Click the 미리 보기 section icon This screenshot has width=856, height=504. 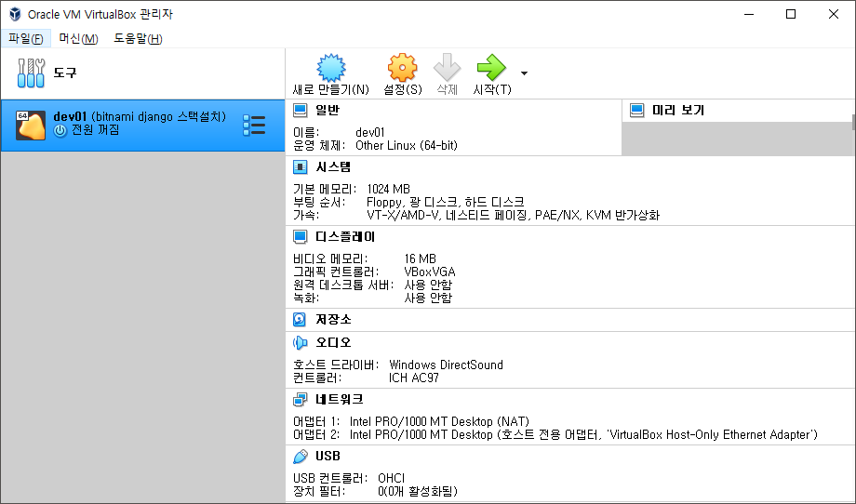coord(636,110)
